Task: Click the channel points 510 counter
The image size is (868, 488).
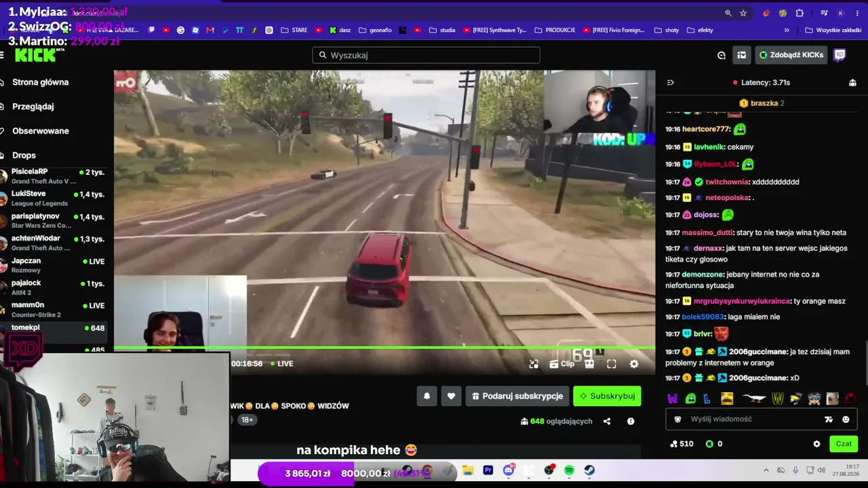Action: coord(682,444)
